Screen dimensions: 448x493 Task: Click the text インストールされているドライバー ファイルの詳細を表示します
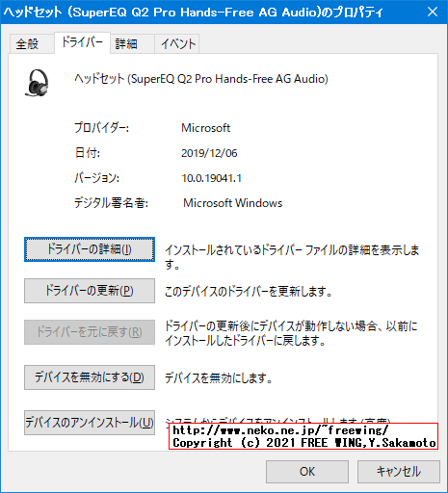point(292,257)
